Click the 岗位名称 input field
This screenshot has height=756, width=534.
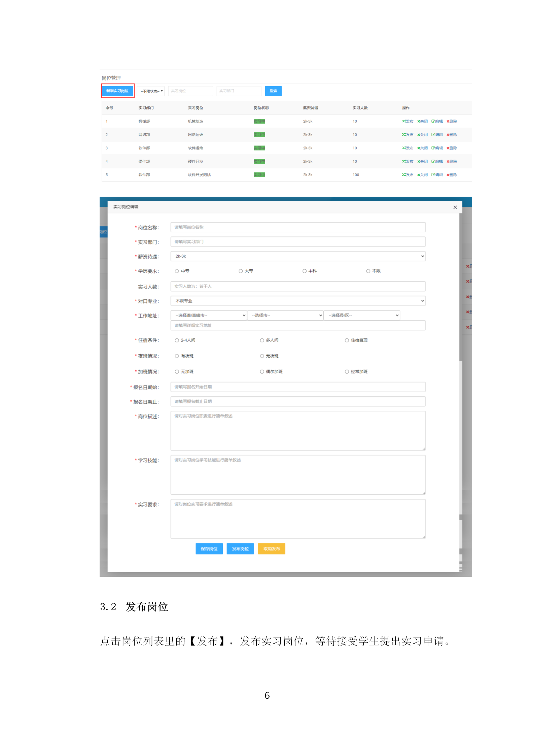click(298, 227)
